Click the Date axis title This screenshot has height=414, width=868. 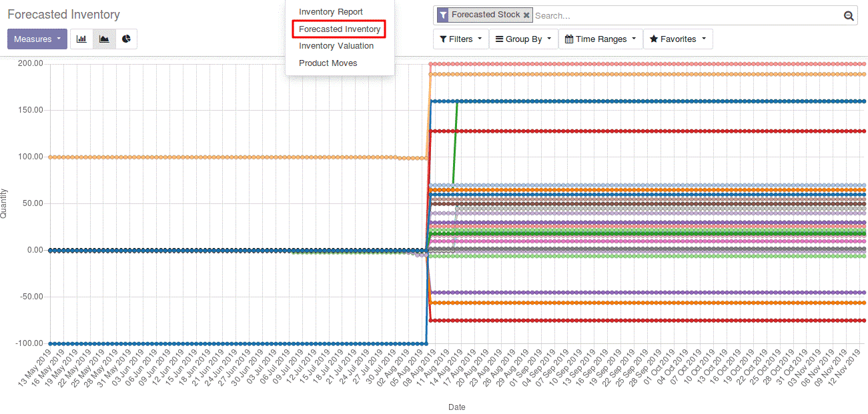point(457,407)
